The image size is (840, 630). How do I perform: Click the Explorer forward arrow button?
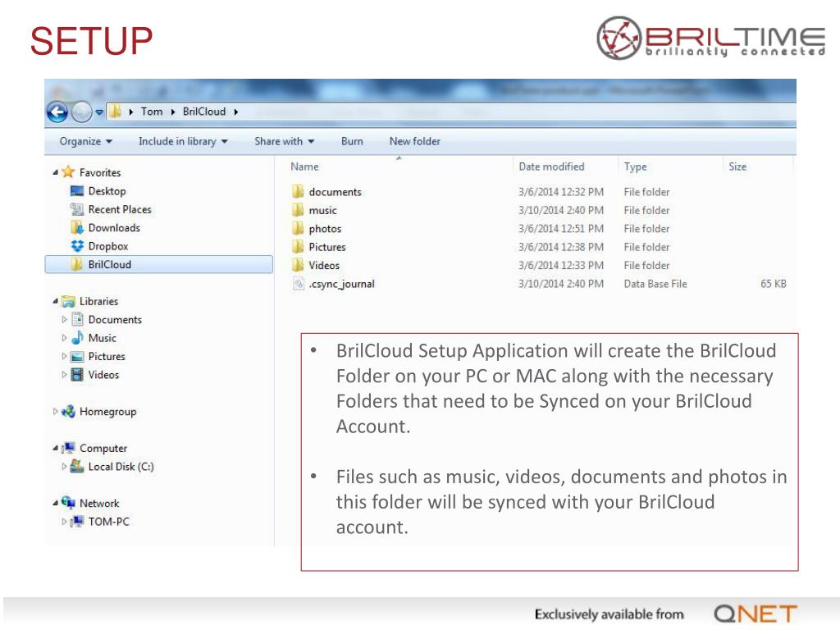81,112
